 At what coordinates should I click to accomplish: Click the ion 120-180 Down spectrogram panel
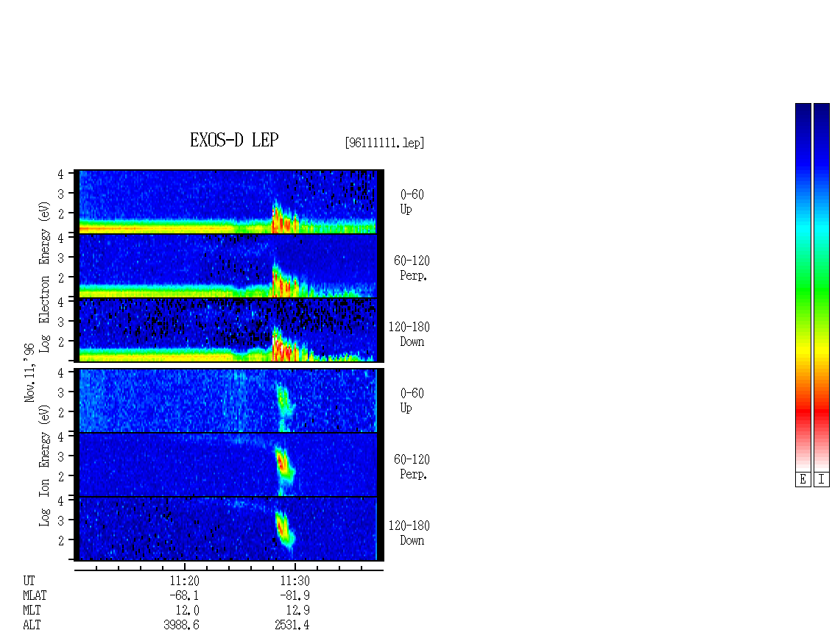(x=228, y=529)
